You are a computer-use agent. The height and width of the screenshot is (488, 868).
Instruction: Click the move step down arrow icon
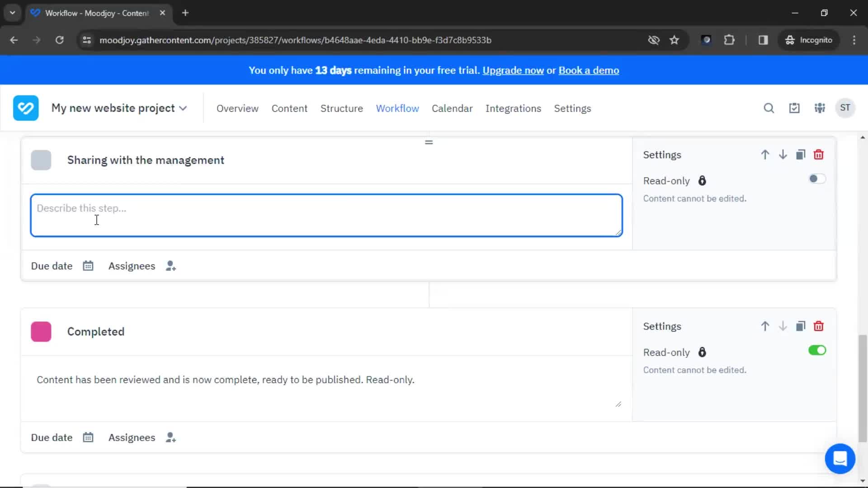783,155
